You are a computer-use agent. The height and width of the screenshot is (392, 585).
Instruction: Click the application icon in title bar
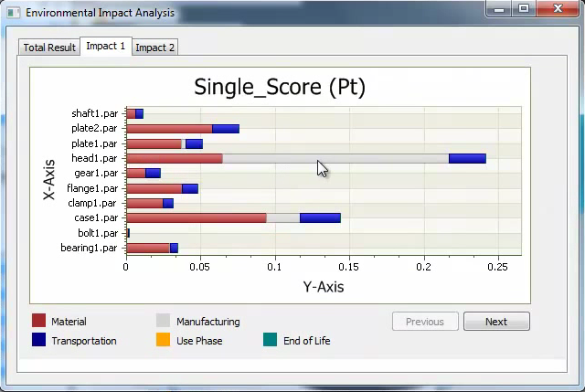point(14,13)
